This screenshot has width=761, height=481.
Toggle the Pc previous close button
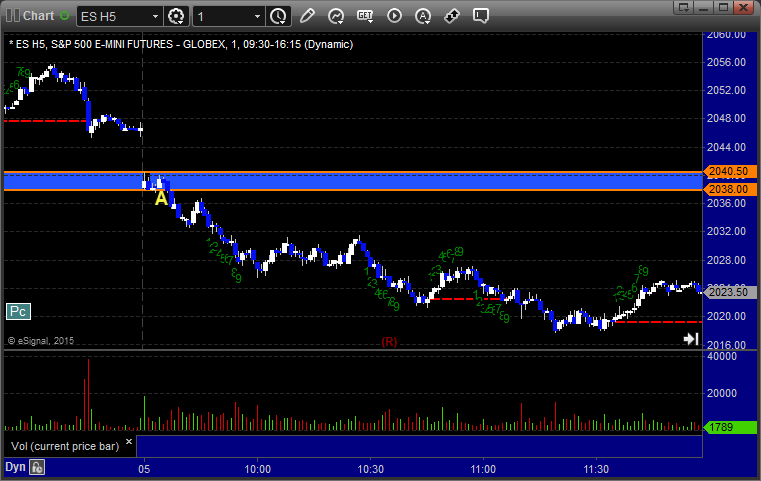[x=17, y=311]
